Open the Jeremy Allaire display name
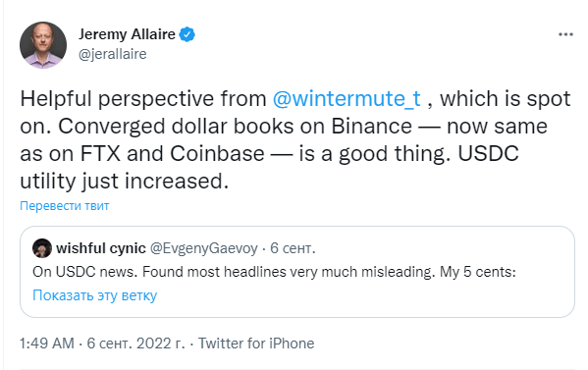The height and width of the screenshot is (370, 588). tap(127, 34)
